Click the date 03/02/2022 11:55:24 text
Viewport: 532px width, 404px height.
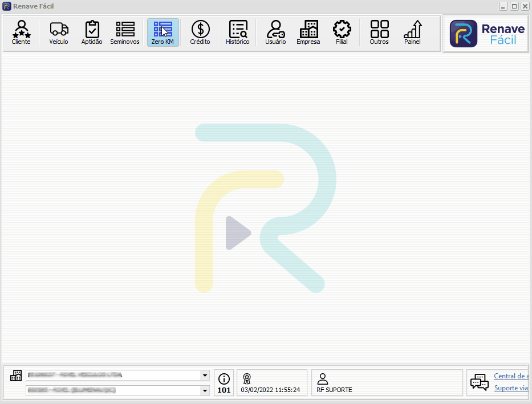[270, 390]
